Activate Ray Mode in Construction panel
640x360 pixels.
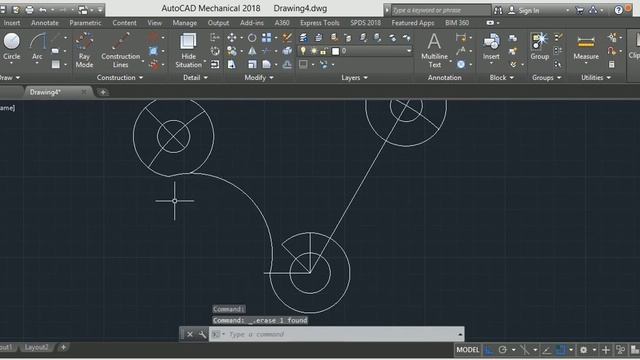(x=84, y=50)
